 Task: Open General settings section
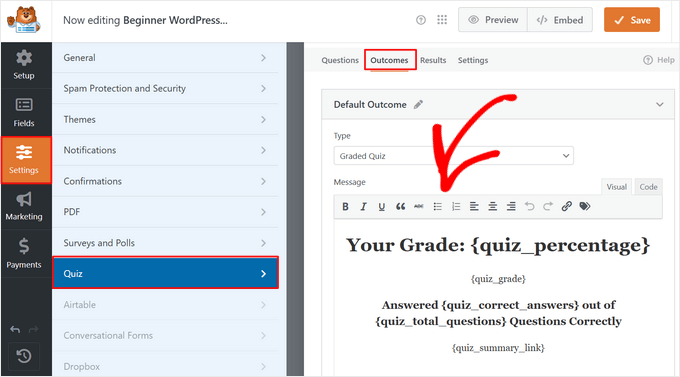(x=165, y=58)
